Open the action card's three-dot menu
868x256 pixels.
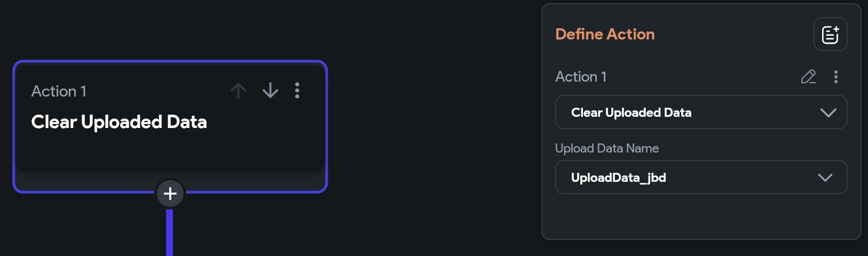pyautogui.click(x=297, y=91)
